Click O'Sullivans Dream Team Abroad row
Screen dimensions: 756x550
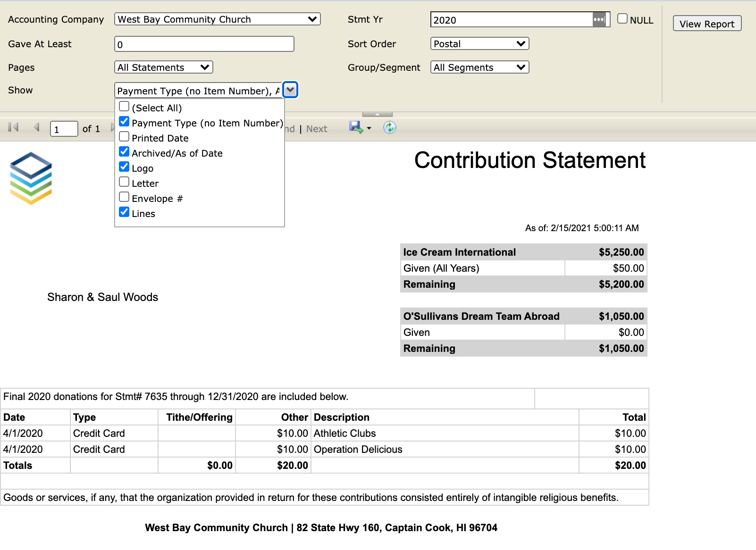(524, 316)
